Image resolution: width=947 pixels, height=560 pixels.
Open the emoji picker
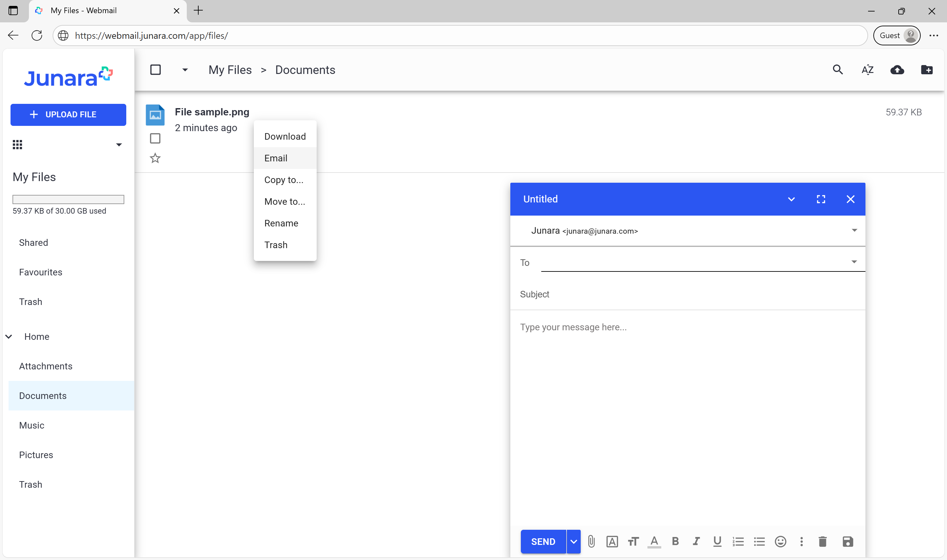tap(780, 542)
